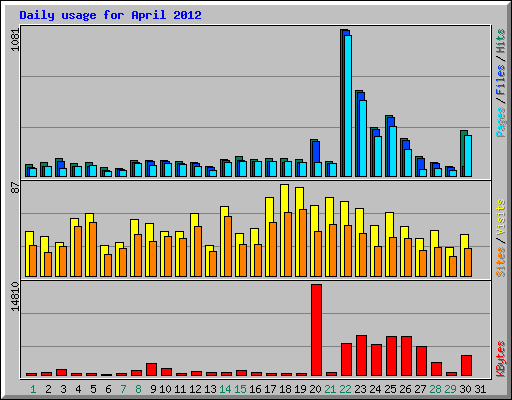This screenshot has width=512, height=400.
Task: Click the 1081 axis value label
Action: [x=15, y=40]
